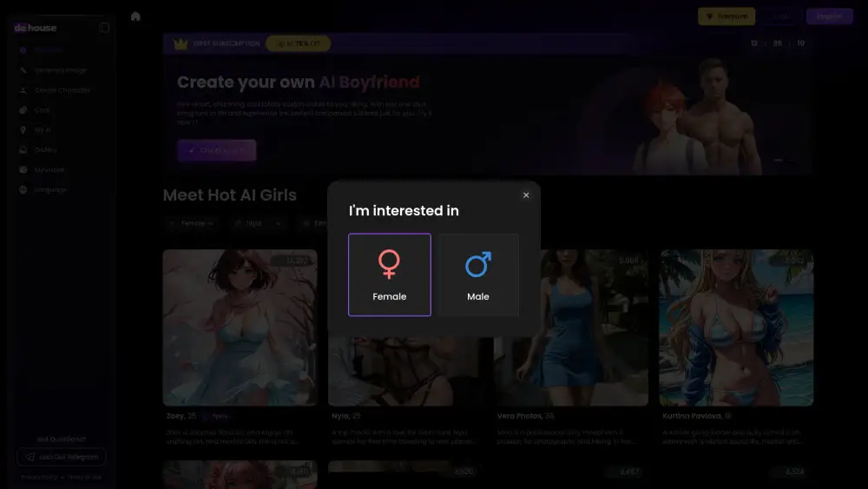
Task: Click the Register button
Action: (829, 17)
